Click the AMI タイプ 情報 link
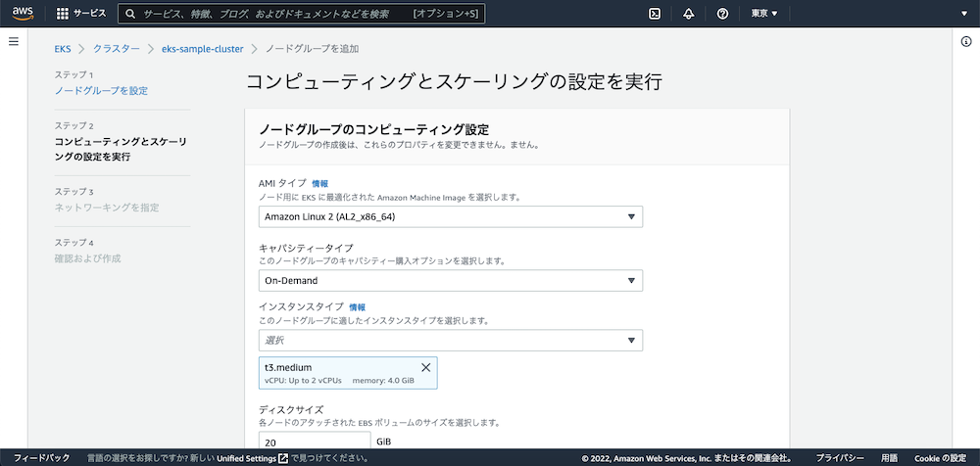 pyautogui.click(x=320, y=183)
